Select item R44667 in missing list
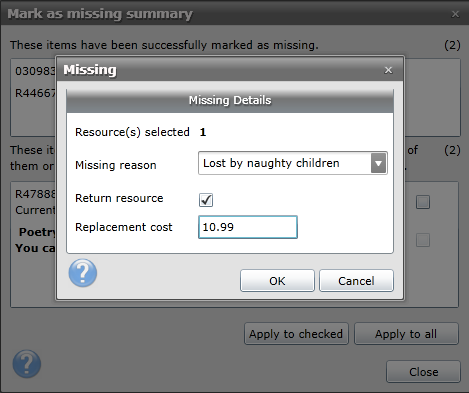 35,93
